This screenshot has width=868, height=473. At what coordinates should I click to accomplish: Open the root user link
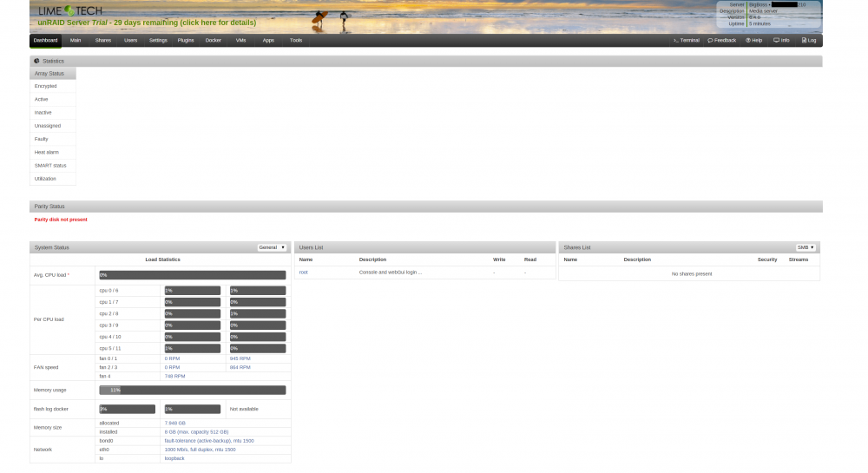[x=303, y=273]
